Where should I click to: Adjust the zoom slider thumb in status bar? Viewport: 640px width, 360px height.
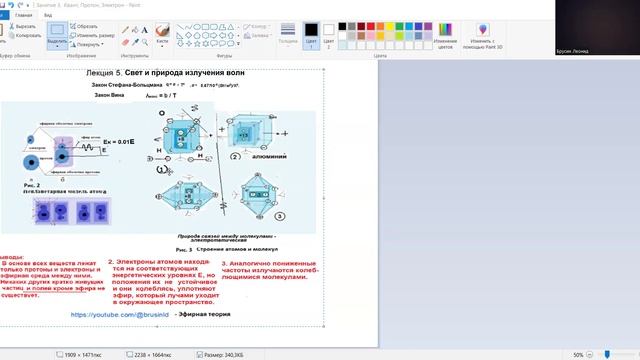(x=607, y=354)
